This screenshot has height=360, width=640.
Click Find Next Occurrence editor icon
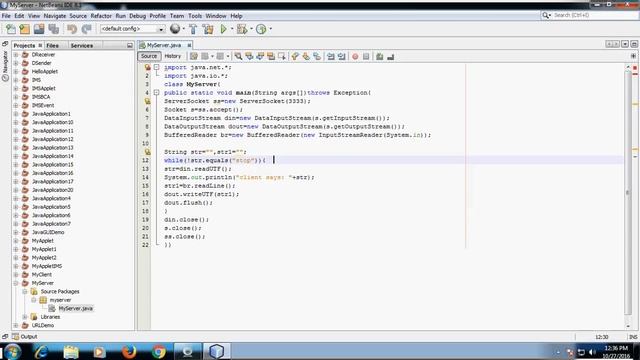click(x=260, y=56)
